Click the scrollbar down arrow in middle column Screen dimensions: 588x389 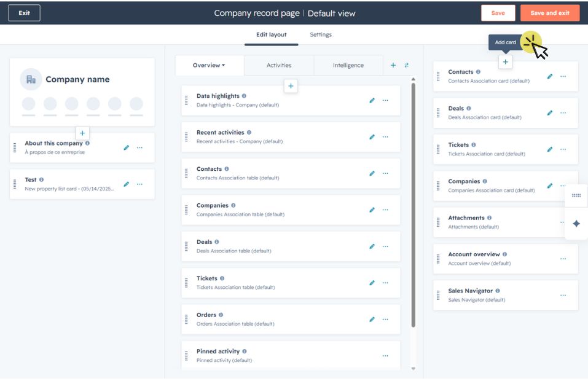(x=414, y=369)
